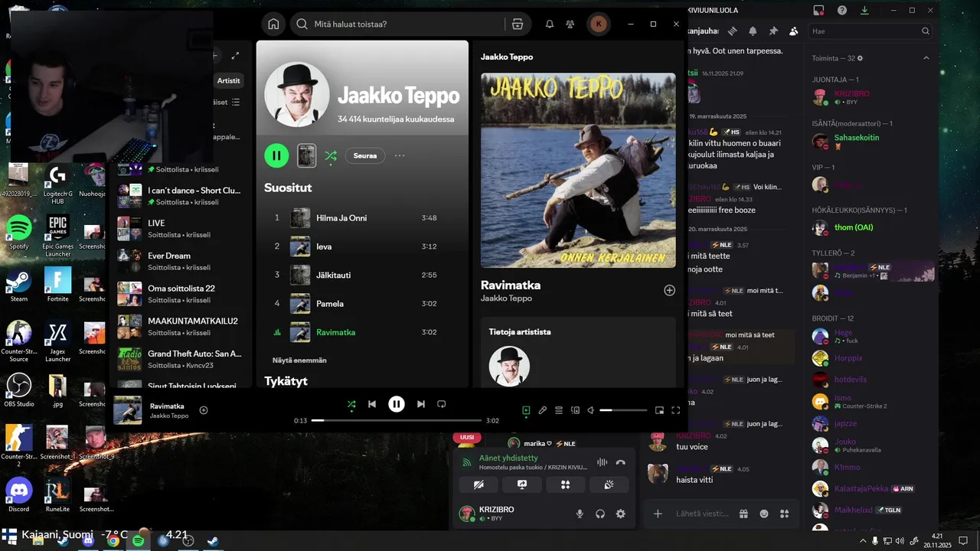Show lyrics with microphone icon
The height and width of the screenshot is (551, 980).
coord(542,410)
